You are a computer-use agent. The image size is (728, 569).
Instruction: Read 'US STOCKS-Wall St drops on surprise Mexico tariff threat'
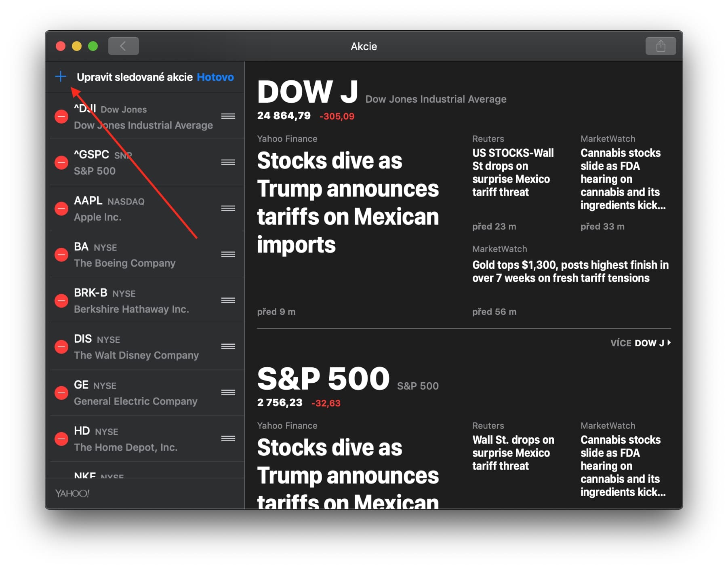coord(513,173)
